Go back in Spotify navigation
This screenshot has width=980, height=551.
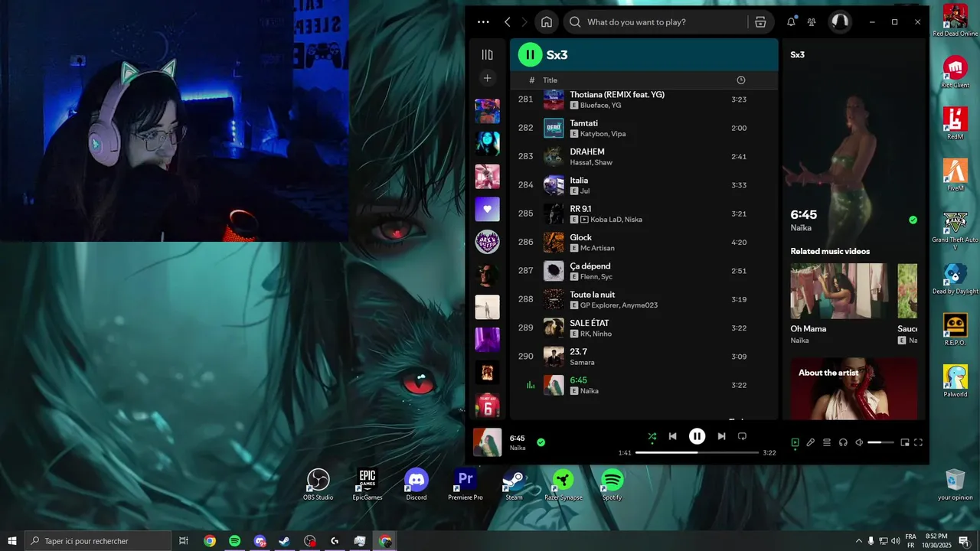[508, 22]
